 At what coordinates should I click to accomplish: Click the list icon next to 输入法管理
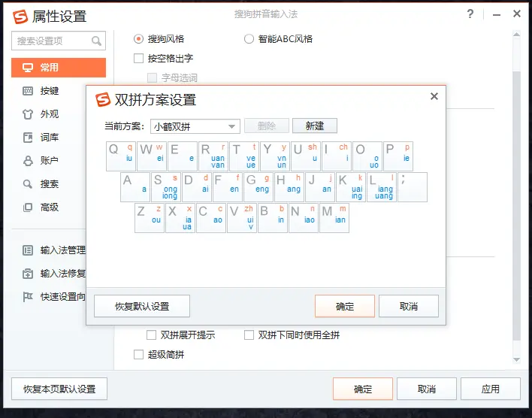[28, 250]
